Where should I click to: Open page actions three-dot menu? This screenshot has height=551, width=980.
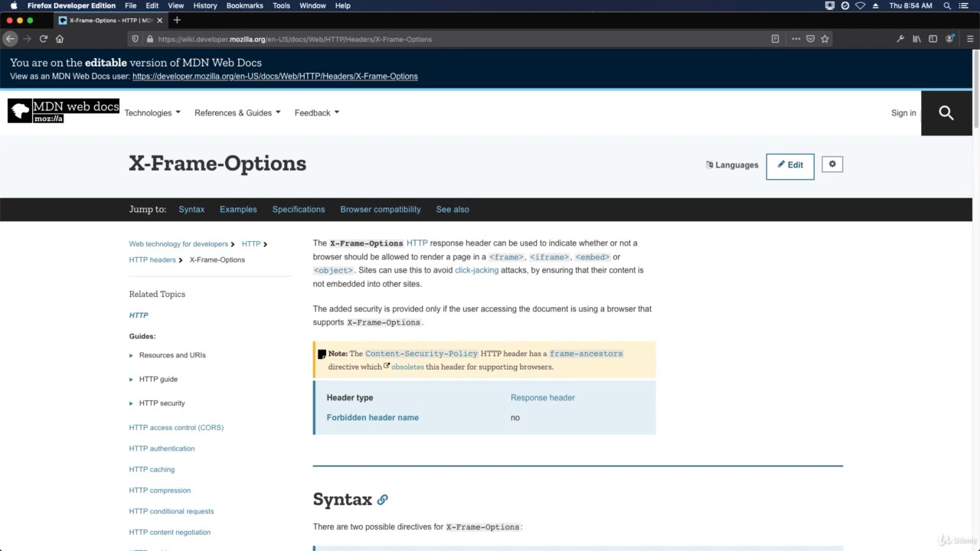(796, 39)
